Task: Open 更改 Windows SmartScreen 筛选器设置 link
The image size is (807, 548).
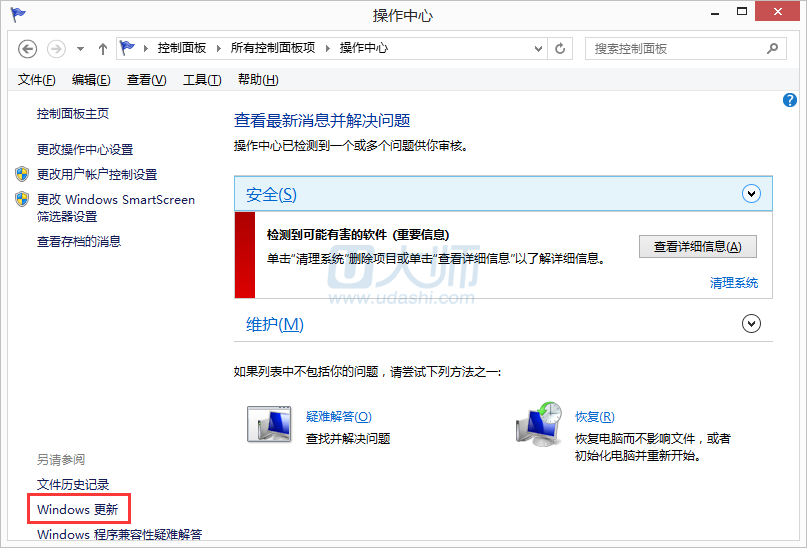Action: pyautogui.click(x=116, y=208)
